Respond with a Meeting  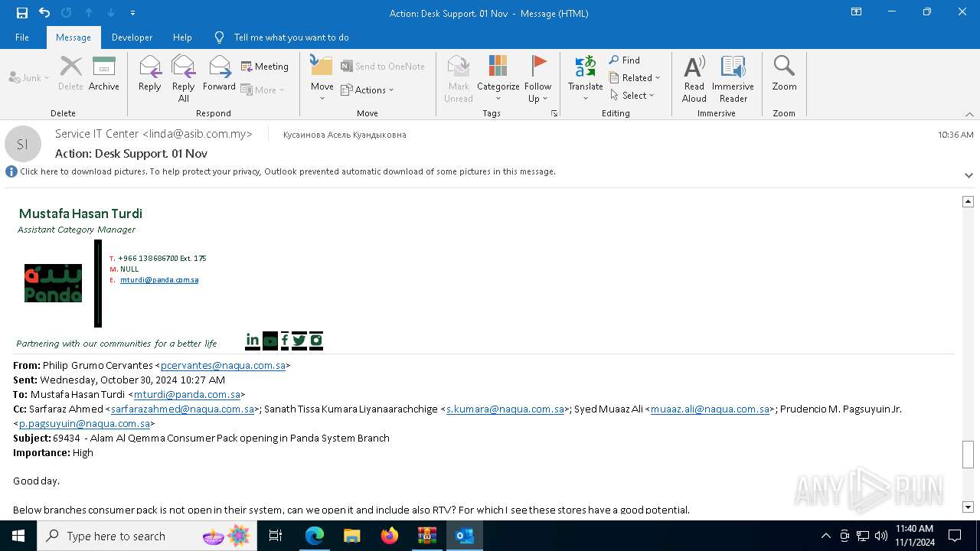[x=265, y=67]
